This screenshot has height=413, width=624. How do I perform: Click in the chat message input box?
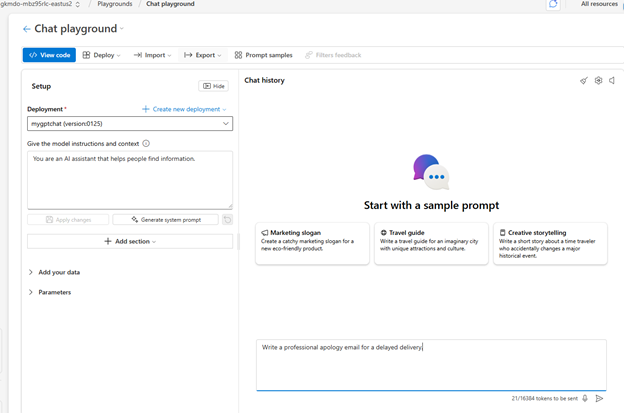coord(431,365)
